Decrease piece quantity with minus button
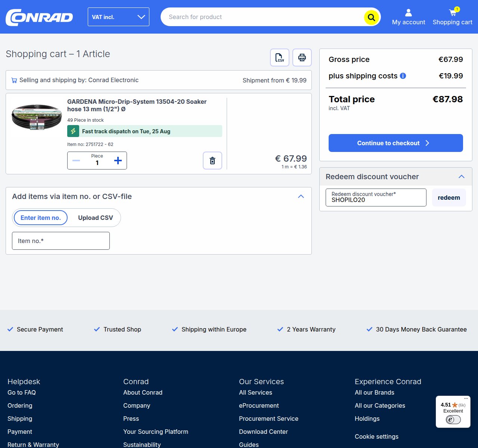The width and height of the screenshot is (478, 448). [x=76, y=161]
